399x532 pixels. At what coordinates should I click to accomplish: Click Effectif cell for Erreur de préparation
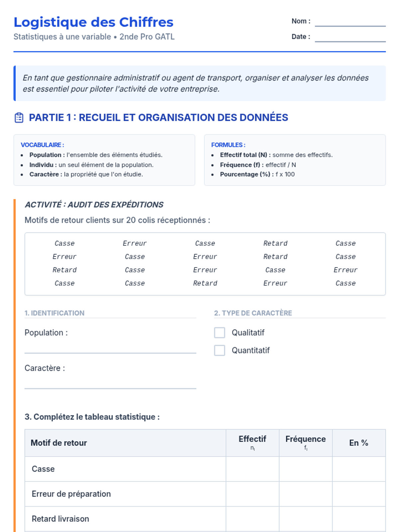[252, 494]
